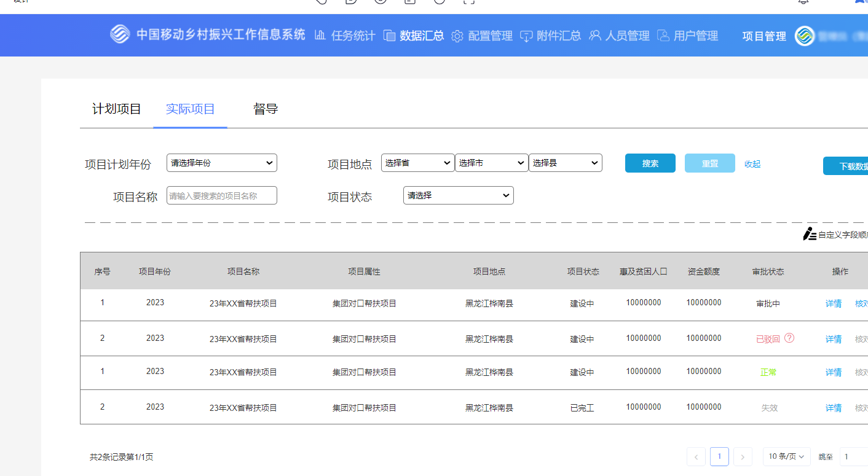This screenshot has height=476, width=868.
Task: Open the 选择省 province dropdown
Action: (418, 163)
